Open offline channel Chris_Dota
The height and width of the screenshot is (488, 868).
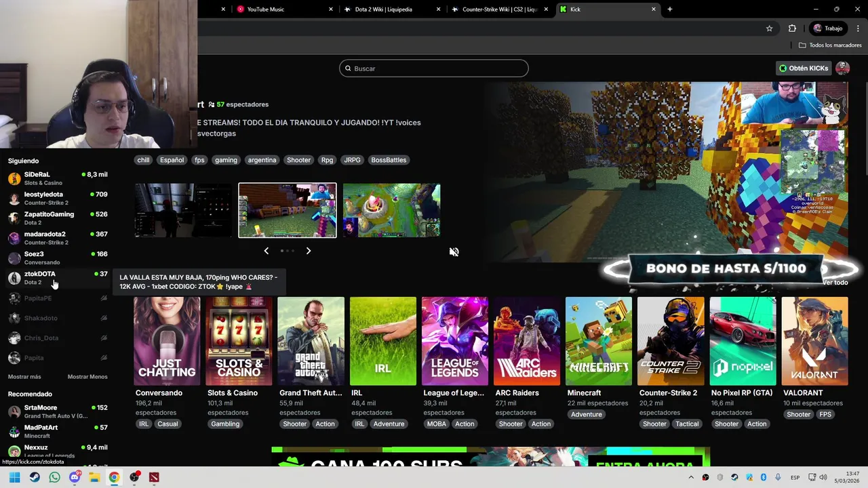click(57, 338)
